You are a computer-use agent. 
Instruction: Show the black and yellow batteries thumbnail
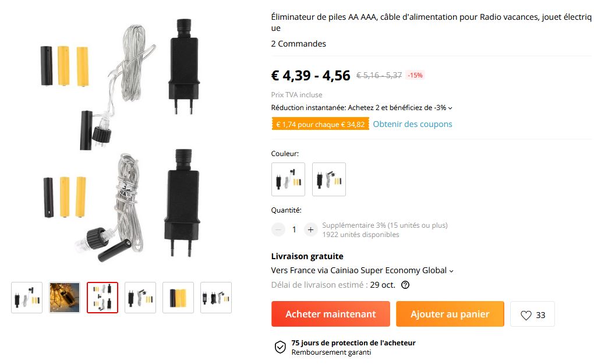pos(178,298)
